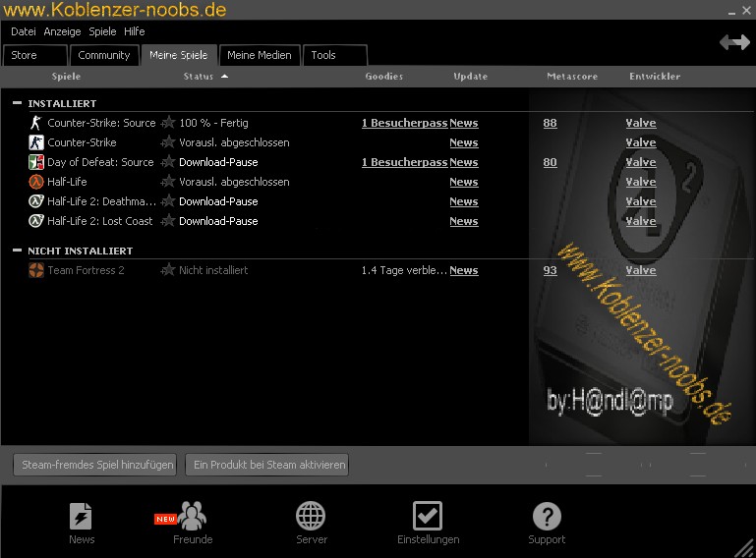Open the Freunde friends icon
The height and width of the screenshot is (558, 756).
click(193, 516)
